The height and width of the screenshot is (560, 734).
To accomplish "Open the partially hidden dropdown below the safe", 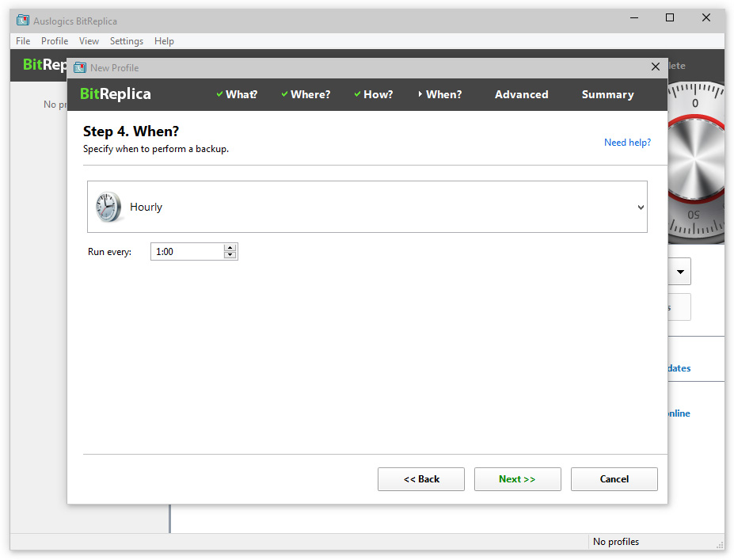I will coord(679,272).
